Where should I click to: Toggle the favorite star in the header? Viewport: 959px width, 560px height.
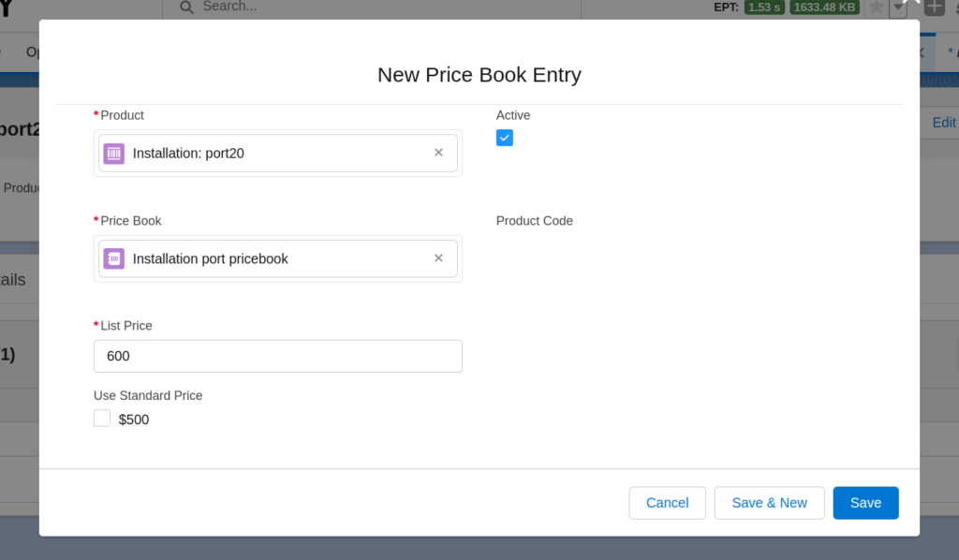click(x=877, y=7)
